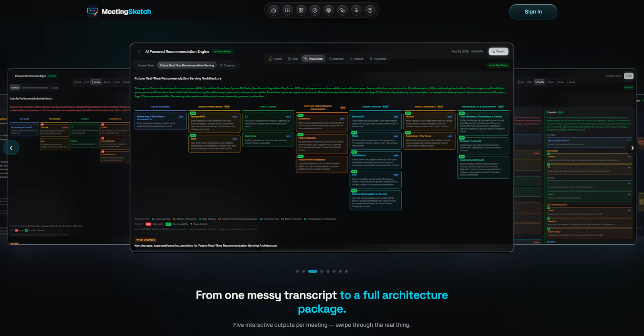Image resolution: width=644 pixels, height=336 pixels.
Task: Click the ONLINE SERVING column header
Action: 372,107
